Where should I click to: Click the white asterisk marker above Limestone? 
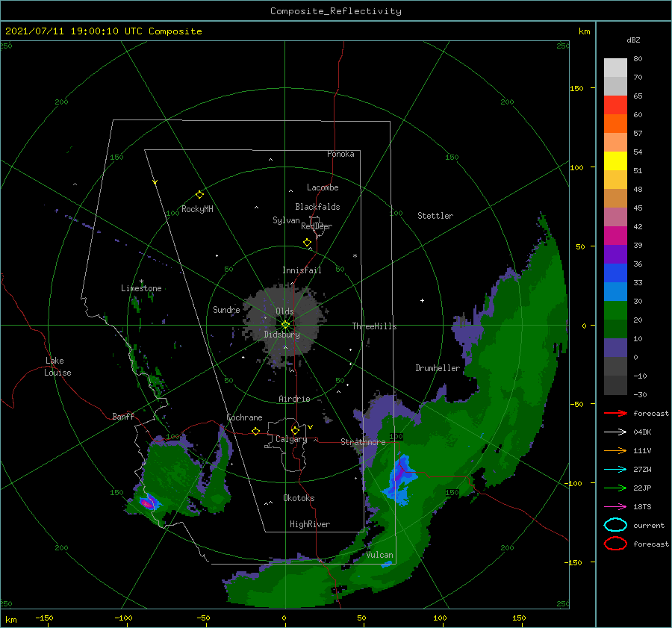click(141, 282)
